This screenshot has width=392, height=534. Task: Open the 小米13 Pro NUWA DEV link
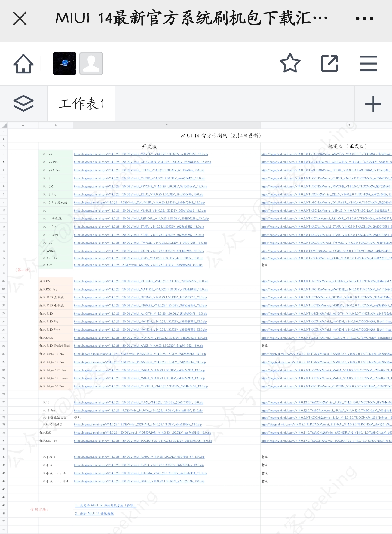(x=138, y=411)
